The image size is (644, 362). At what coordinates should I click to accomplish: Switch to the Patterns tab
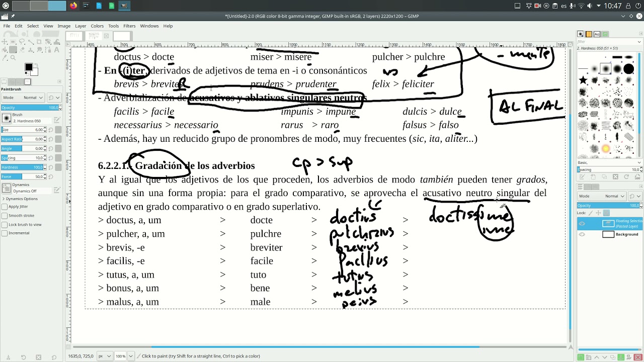[x=589, y=34]
